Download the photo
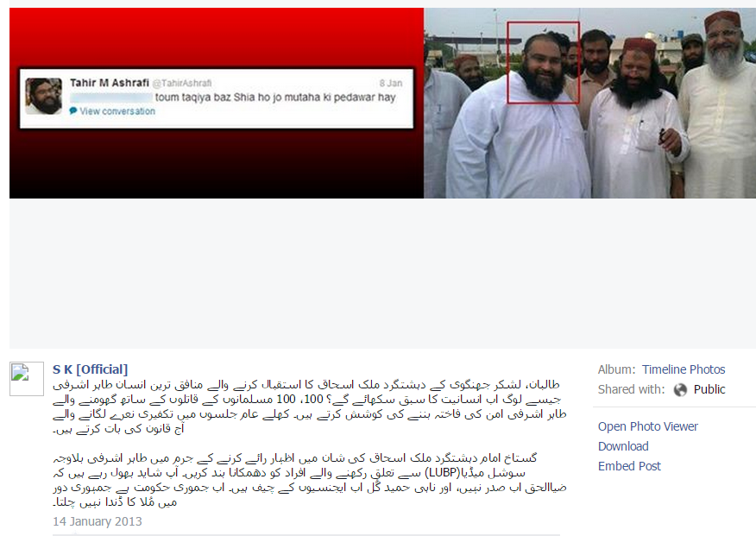The width and height of the screenshot is (756, 536). 623,446
